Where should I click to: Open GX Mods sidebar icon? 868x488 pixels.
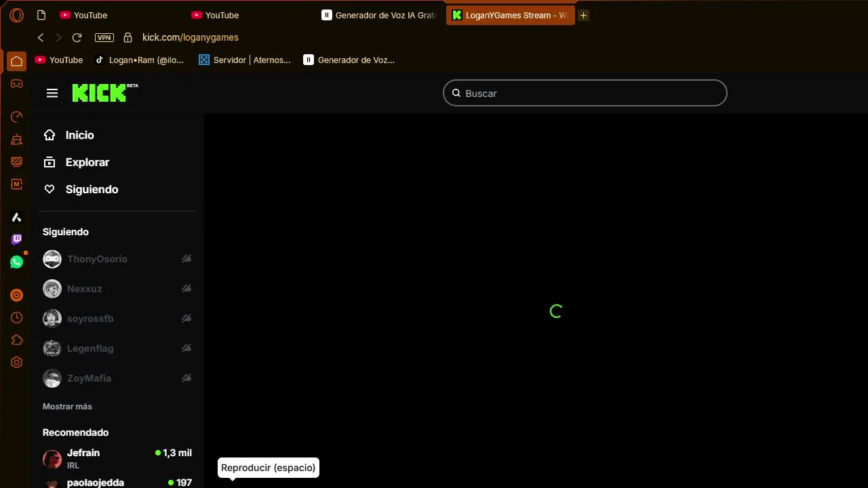click(17, 184)
